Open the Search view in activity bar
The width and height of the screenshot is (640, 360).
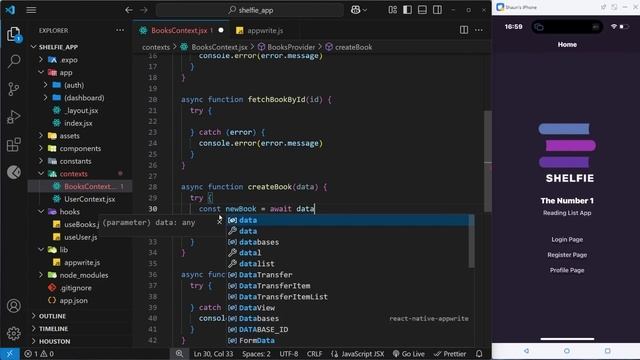13,61
